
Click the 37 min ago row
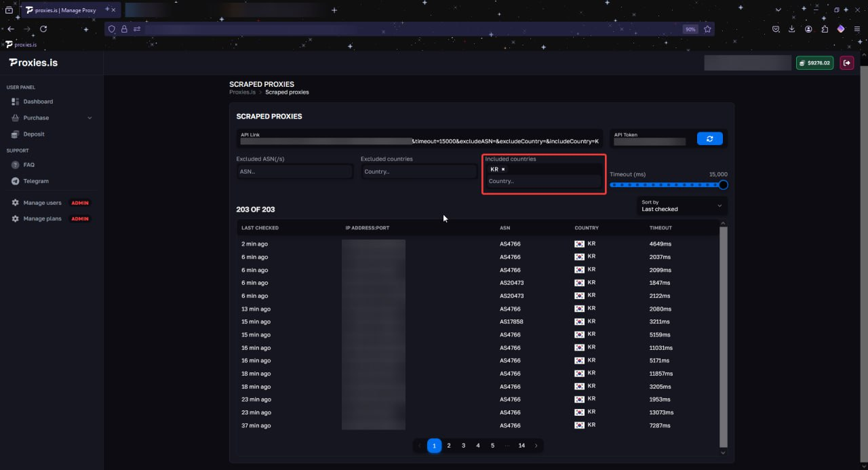click(478, 425)
